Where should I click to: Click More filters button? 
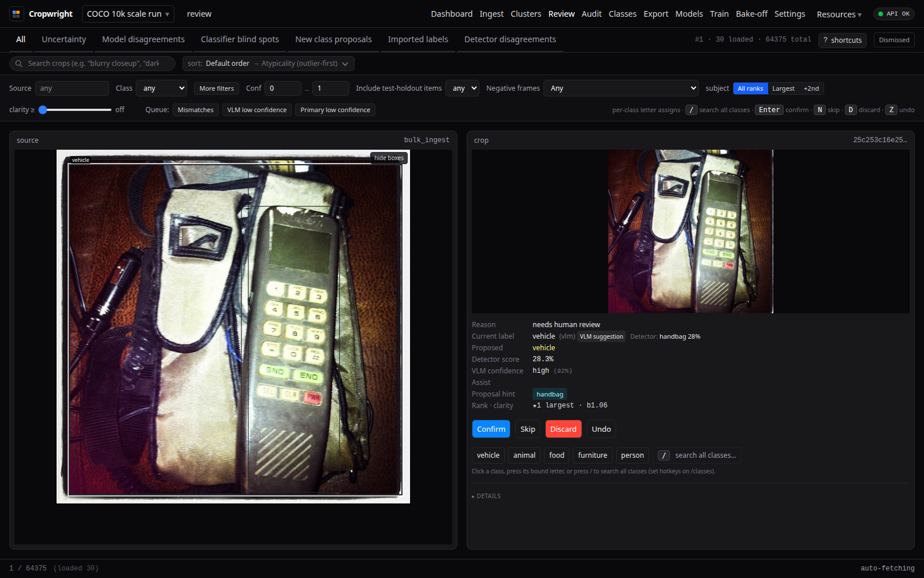tap(217, 88)
